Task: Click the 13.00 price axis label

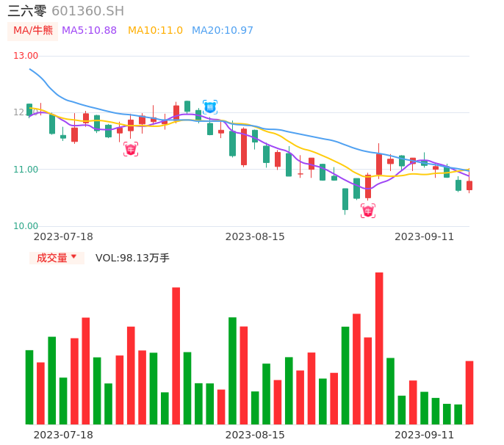Action: pos(26,56)
